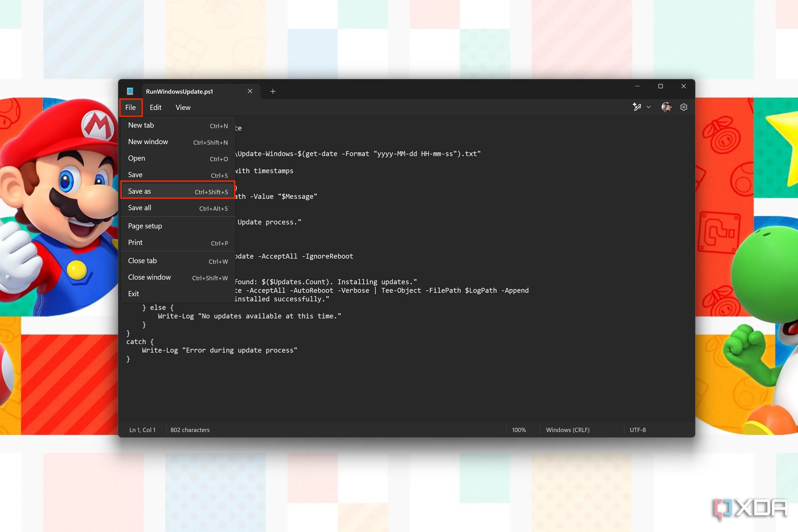Click the Copilot rewrite pen icon

coord(637,107)
